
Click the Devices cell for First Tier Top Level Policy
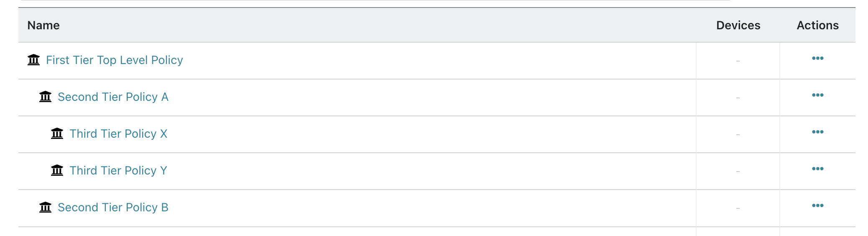pos(738,61)
